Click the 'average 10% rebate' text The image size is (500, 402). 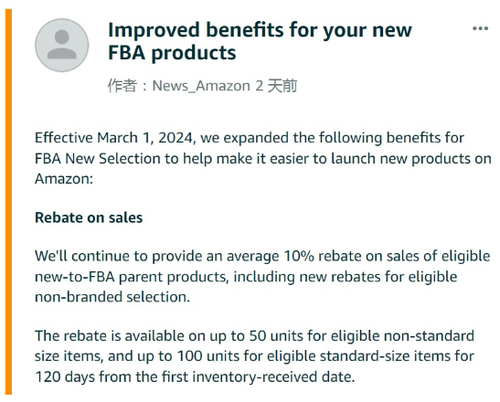(270, 256)
